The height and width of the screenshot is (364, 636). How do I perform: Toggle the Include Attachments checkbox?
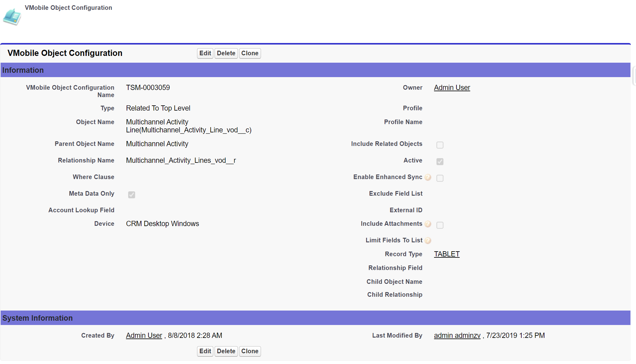click(x=440, y=225)
